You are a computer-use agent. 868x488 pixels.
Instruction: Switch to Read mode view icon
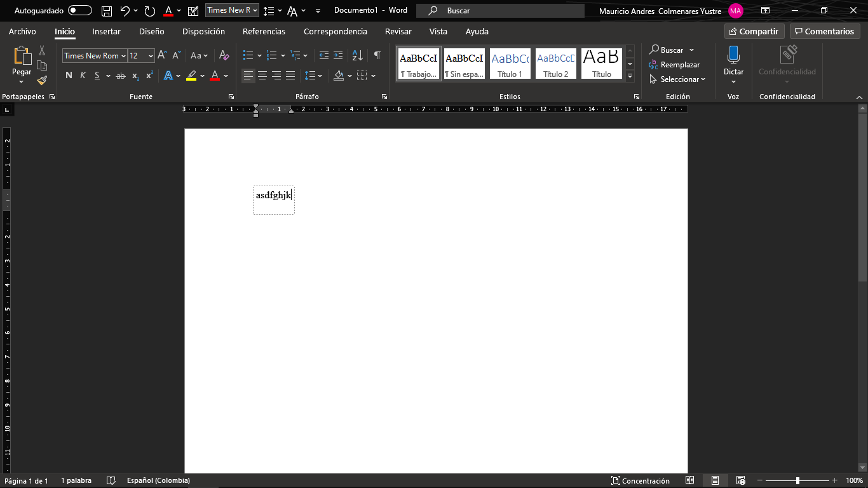tap(690, 481)
